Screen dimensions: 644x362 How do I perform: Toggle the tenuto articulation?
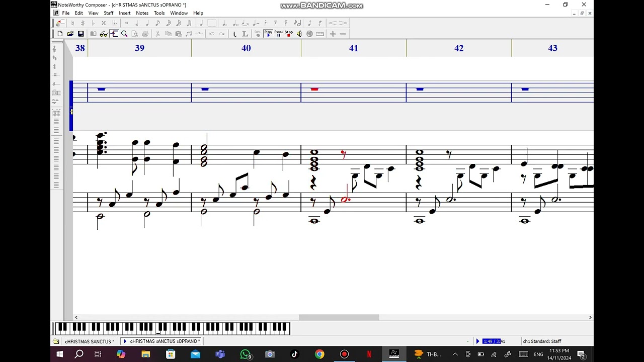pos(276,23)
